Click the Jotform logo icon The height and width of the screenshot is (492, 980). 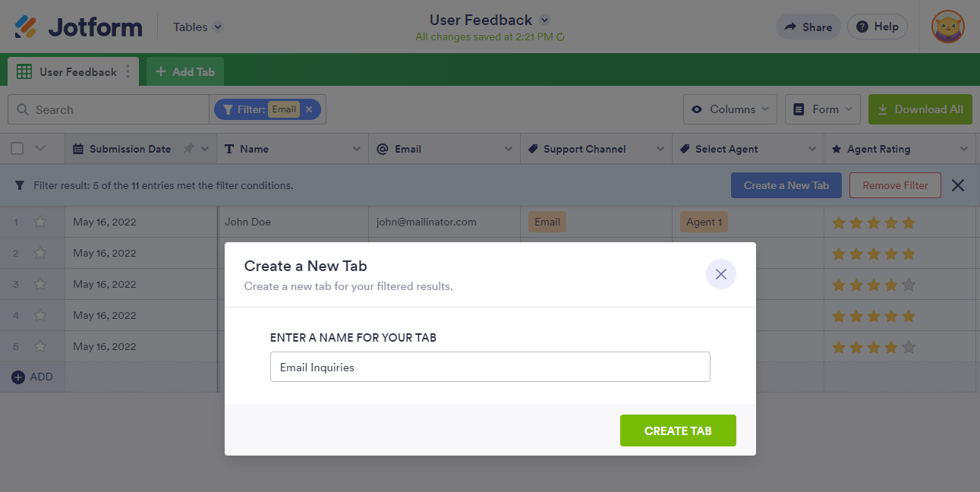click(x=26, y=27)
